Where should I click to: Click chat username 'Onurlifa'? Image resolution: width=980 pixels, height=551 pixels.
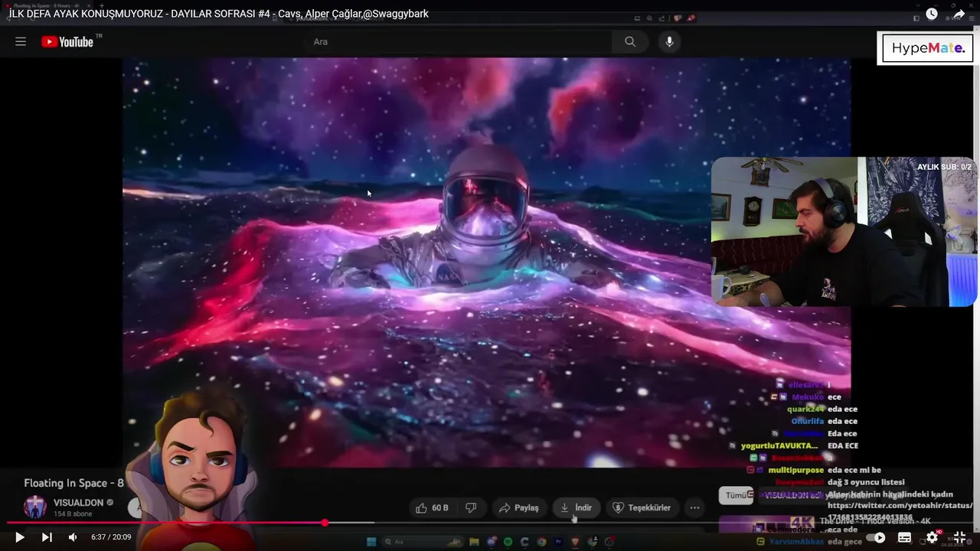click(x=808, y=421)
